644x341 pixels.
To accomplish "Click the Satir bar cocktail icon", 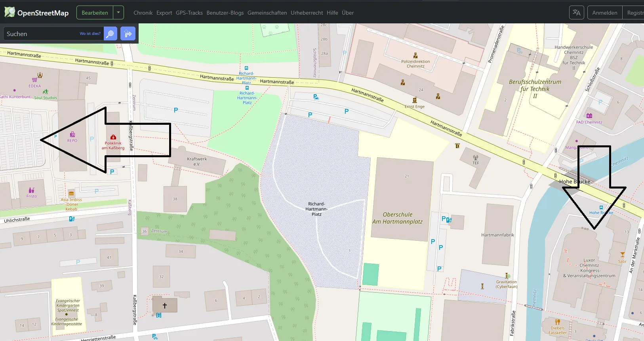I will (x=622, y=255).
